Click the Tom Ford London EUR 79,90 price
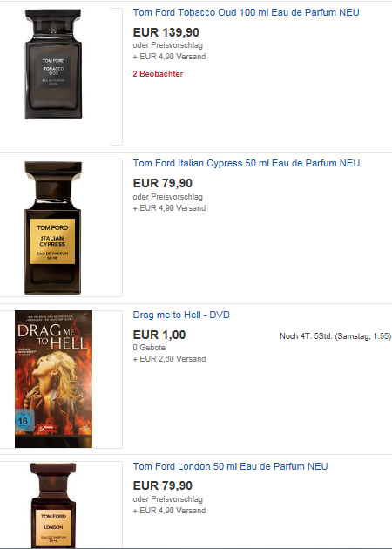392x549 pixels. click(163, 485)
